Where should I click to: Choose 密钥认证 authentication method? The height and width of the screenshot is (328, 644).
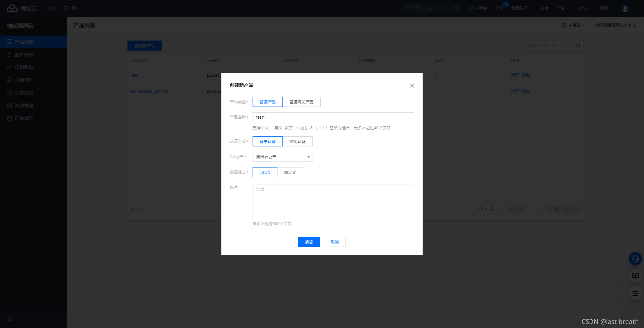coord(298,141)
